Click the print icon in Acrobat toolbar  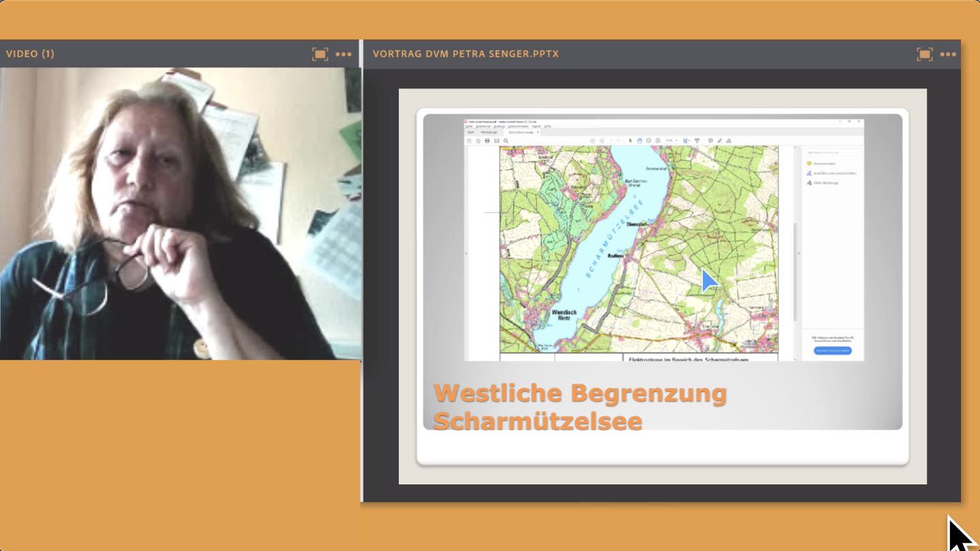[x=487, y=141]
